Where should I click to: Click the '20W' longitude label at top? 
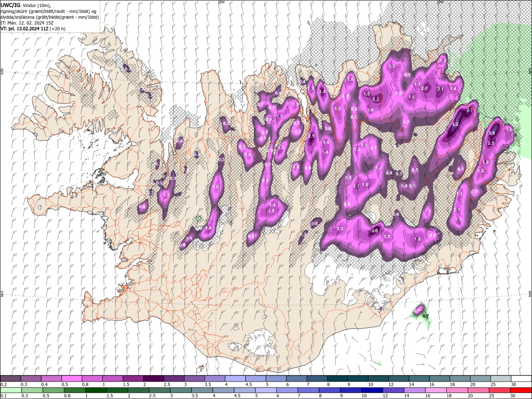pos(221,2)
